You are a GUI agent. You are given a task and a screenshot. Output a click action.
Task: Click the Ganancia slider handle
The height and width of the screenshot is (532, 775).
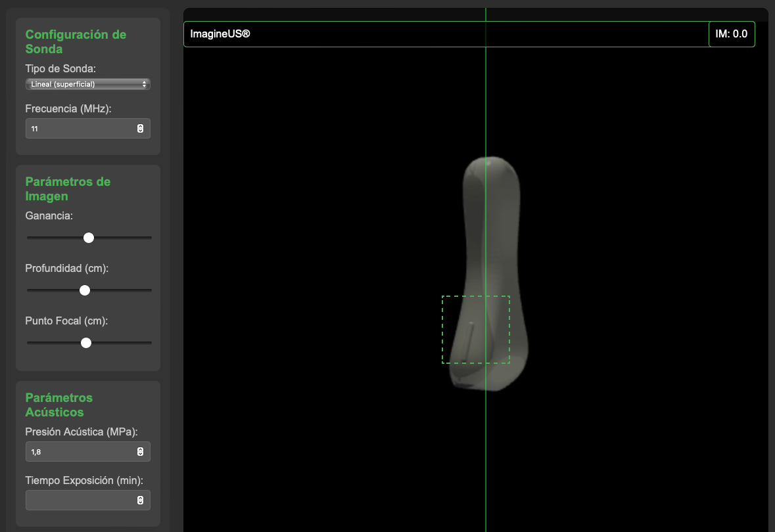[89, 238]
